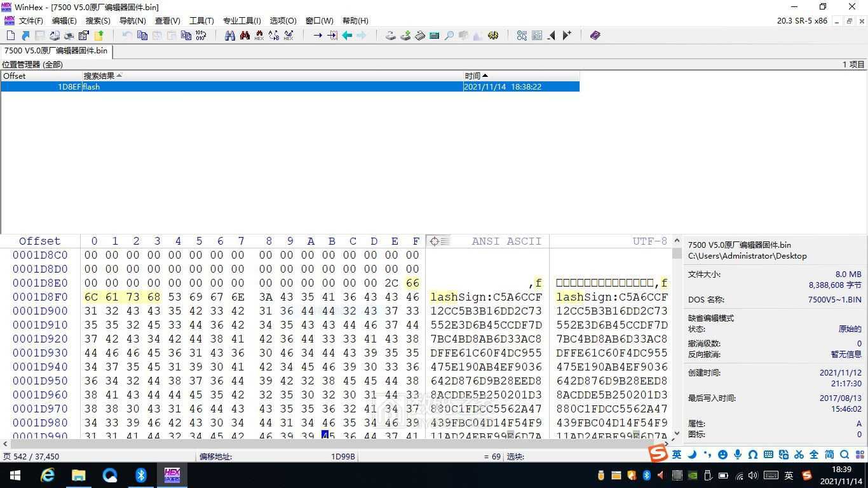Click the Modify data (101/010) icon
The height and width of the screenshot is (488, 868).
(201, 36)
